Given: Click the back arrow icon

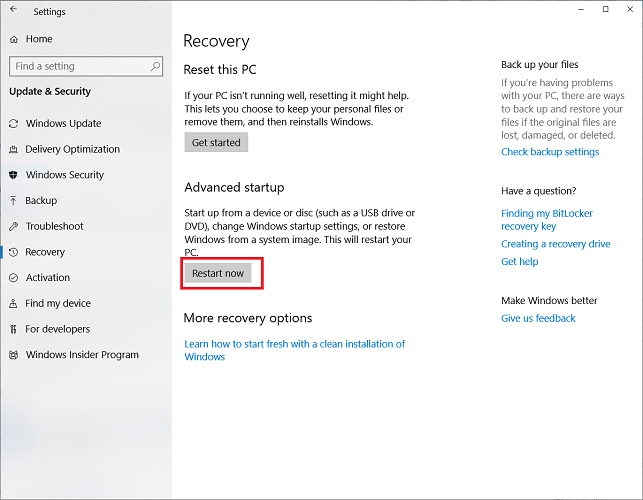Looking at the screenshot, I should 13,11.
